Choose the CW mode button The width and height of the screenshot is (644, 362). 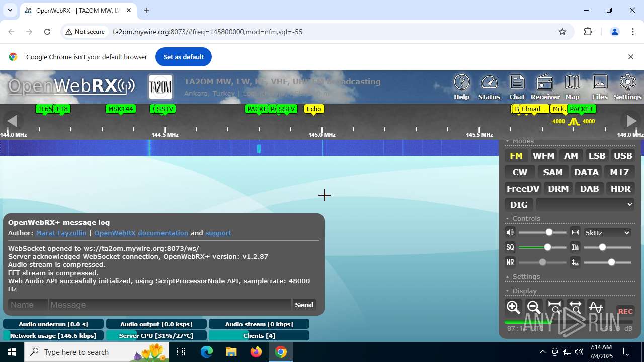pyautogui.click(x=520, y=172)
